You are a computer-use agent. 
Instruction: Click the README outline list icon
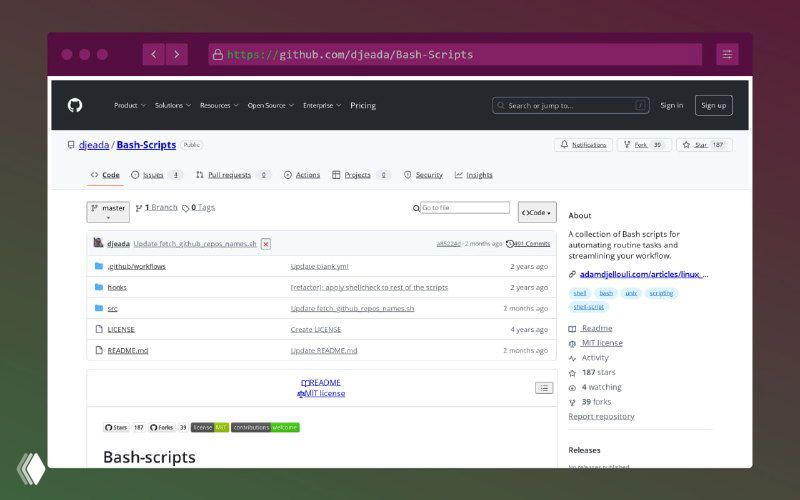(x=544, y=388)
